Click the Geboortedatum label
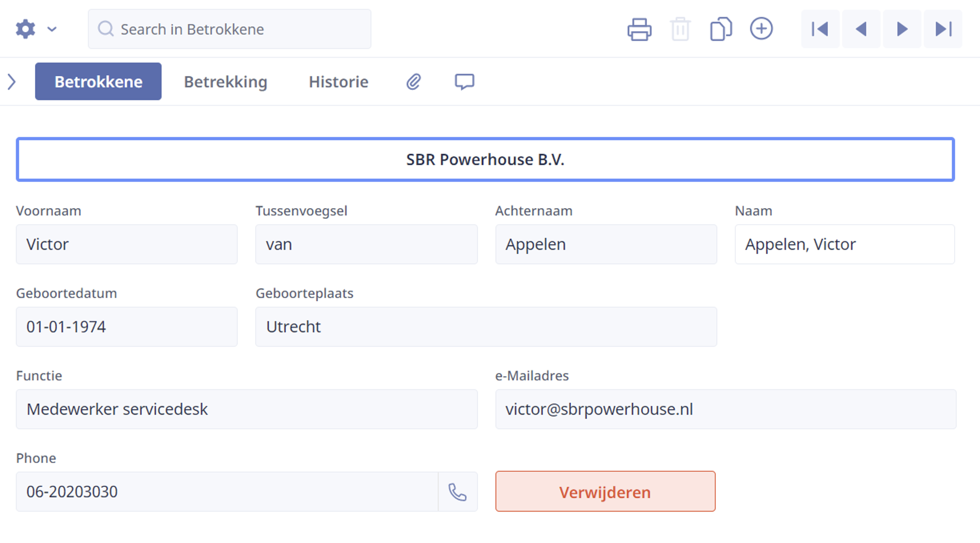Image resolution: width=980 pixels, height=543 pixels. [x=66, y=293]
